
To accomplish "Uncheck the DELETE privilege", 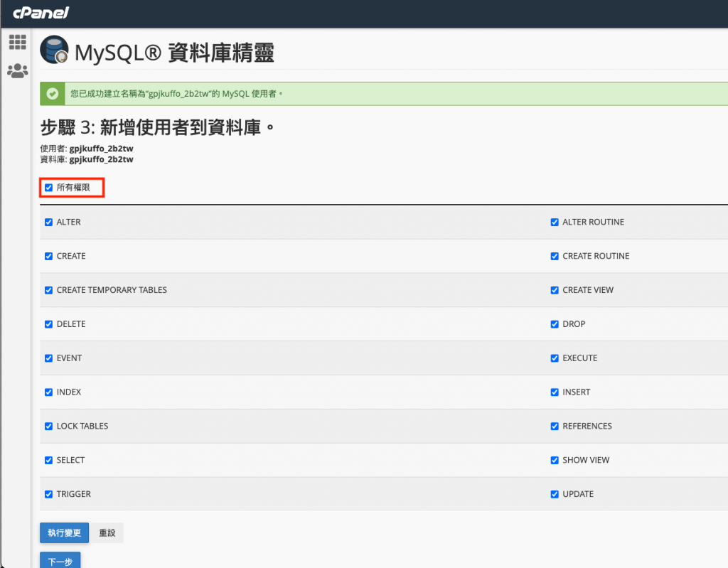I will (49, 324).
